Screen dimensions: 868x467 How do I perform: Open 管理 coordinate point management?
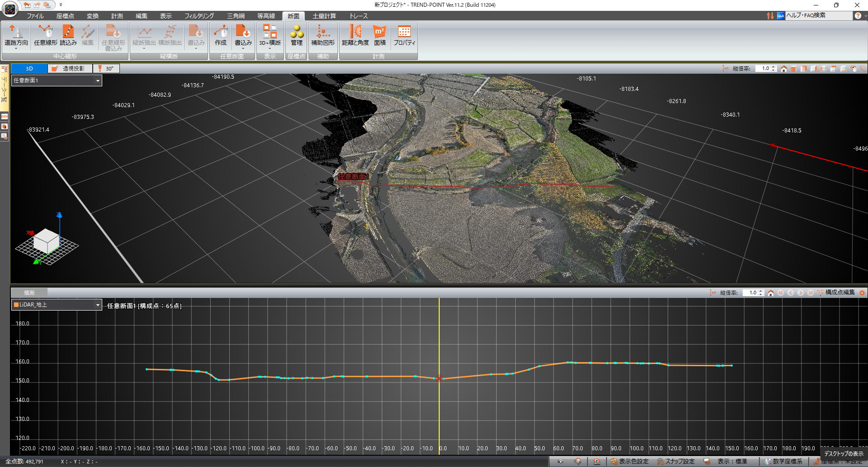297,35
